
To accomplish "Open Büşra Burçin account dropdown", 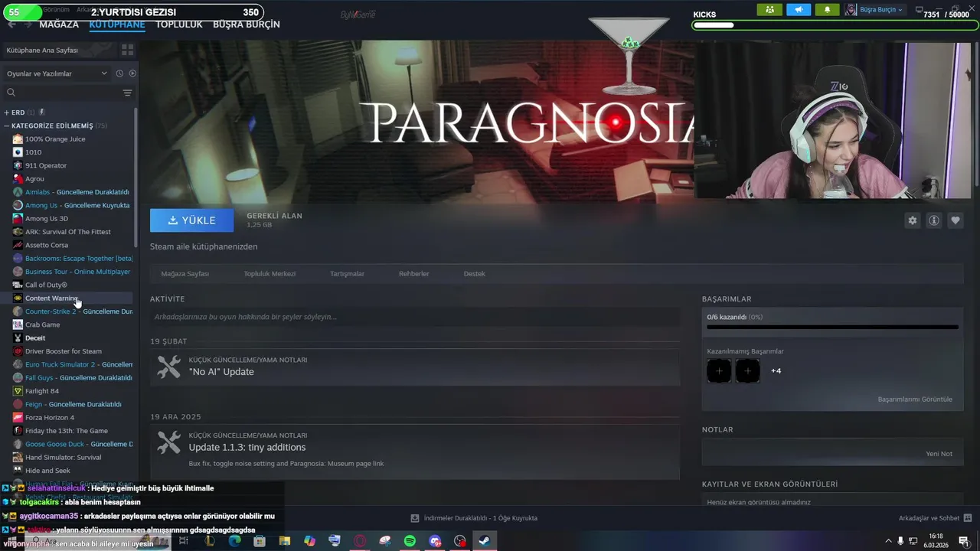I will (874, 10).
